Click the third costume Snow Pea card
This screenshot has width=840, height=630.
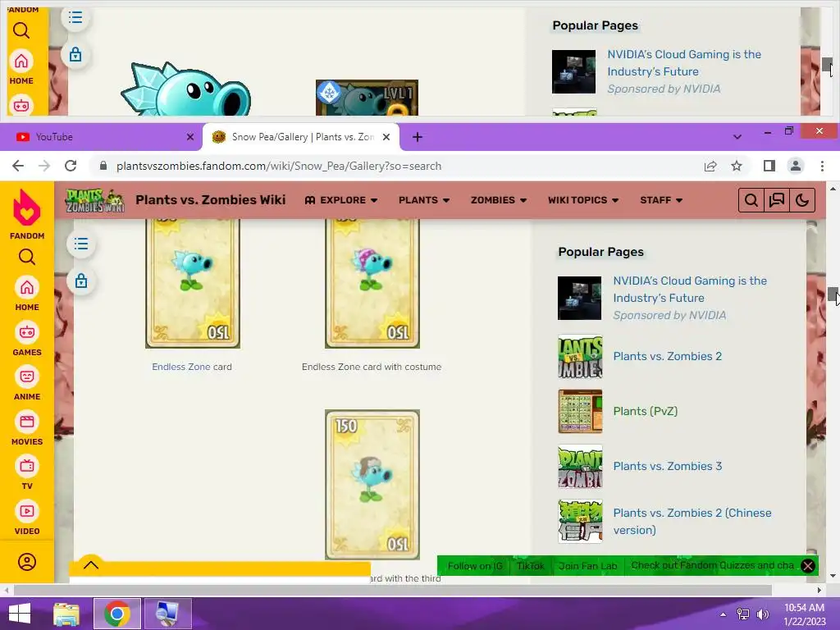(x=372, y=485)
